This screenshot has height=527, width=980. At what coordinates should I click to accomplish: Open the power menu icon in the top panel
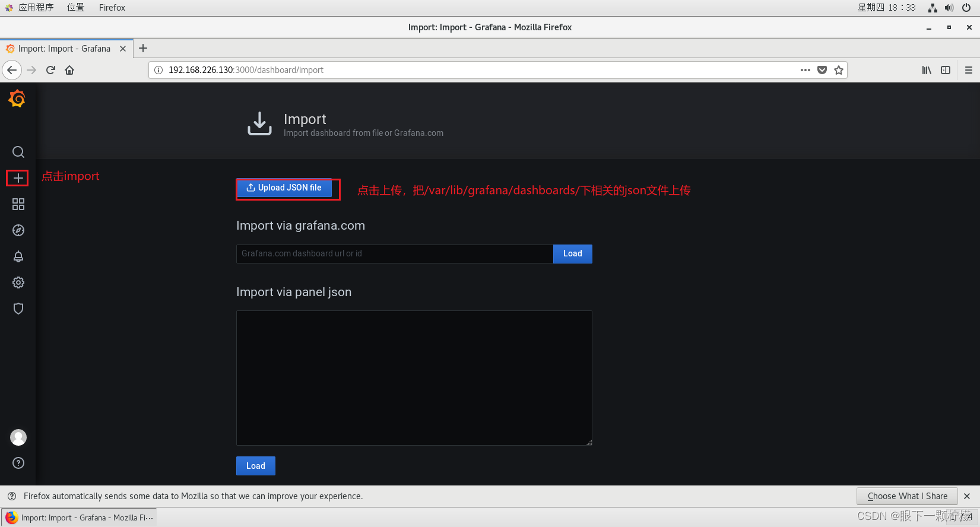pos(966,8)
